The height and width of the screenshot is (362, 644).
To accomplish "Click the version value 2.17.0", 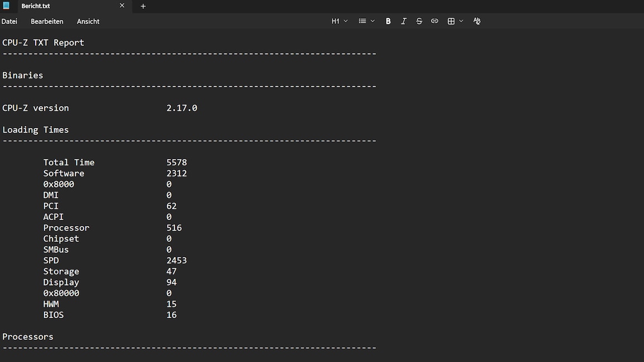I will pyautogui.click(x=182, y=108).
